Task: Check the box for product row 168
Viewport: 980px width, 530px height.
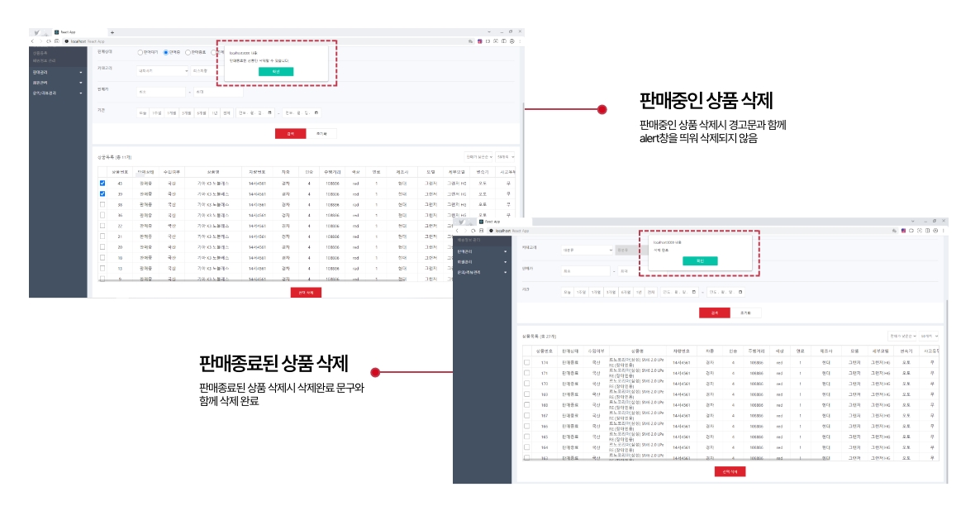Action: pos(527,405)
